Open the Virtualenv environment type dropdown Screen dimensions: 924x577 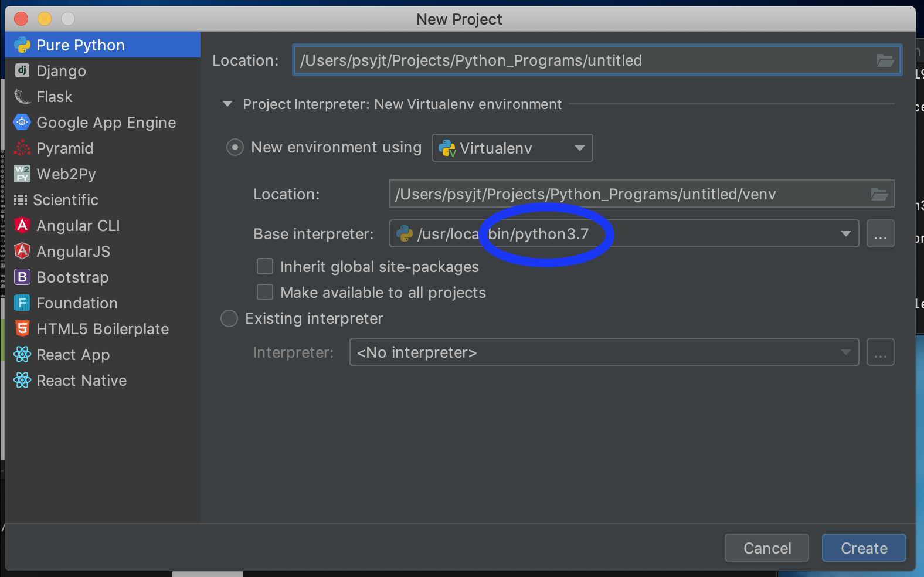click(512, 148)
